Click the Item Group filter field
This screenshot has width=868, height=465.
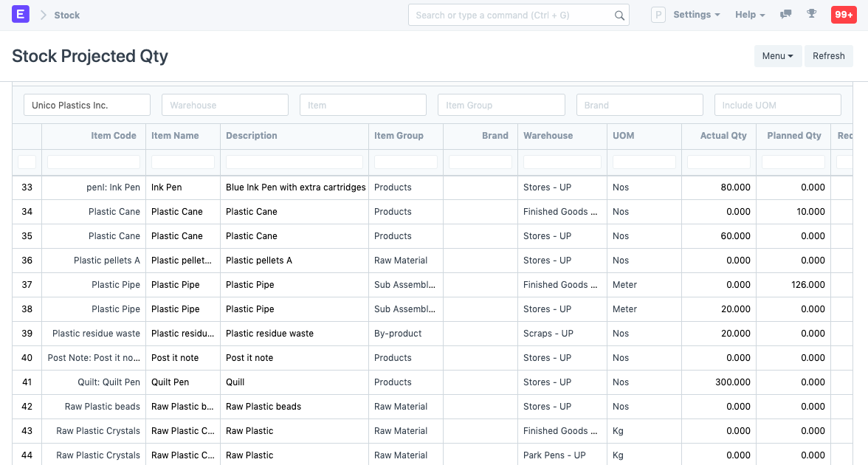tap(501, 105)
